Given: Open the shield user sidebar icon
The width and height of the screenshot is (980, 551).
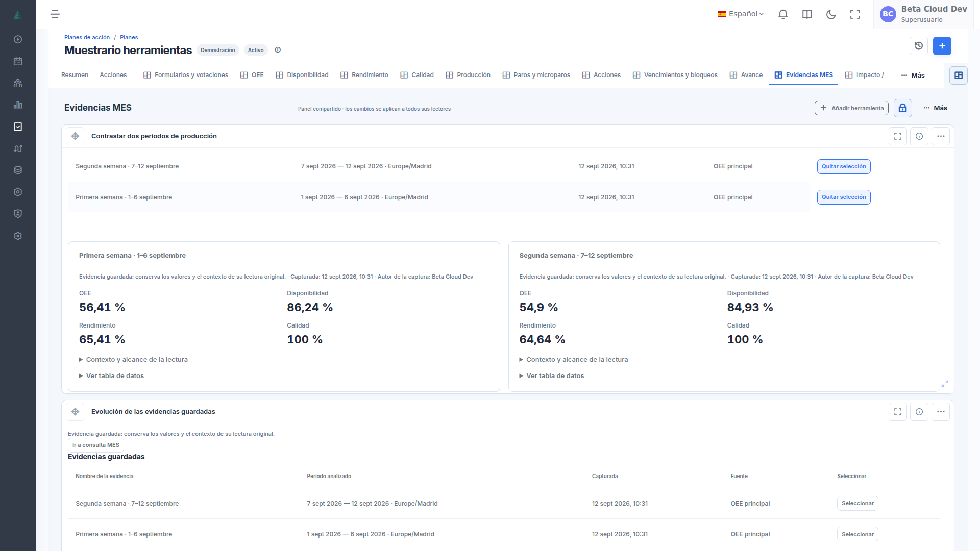Looking at the screenshot, I should coord(18,214).
